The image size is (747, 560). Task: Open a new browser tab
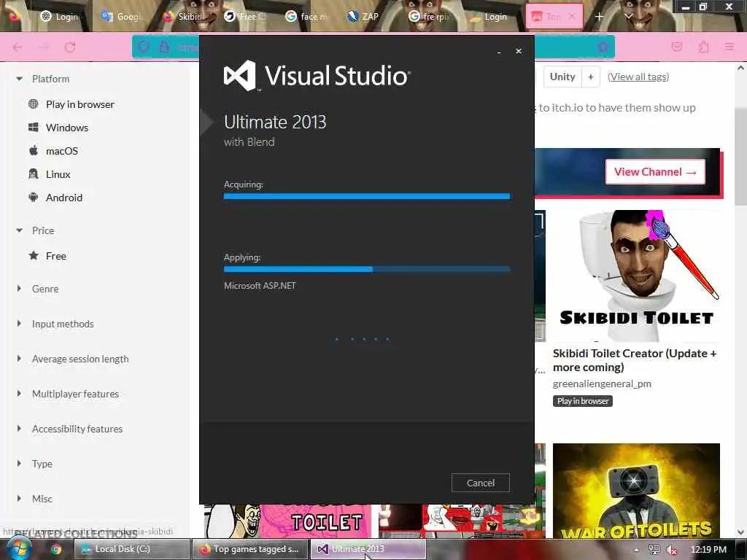[600, 17]
